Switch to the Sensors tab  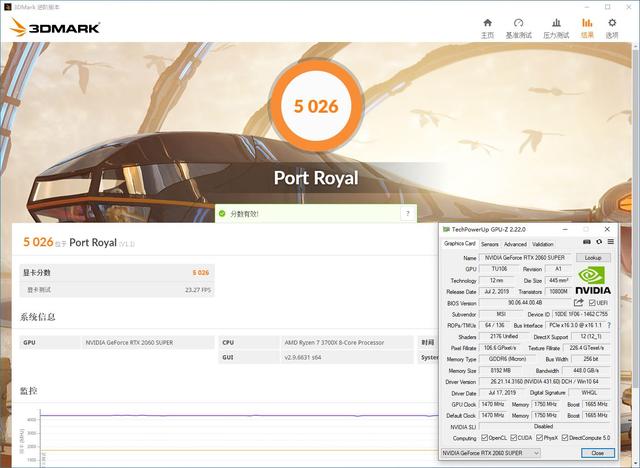[490, 243]
